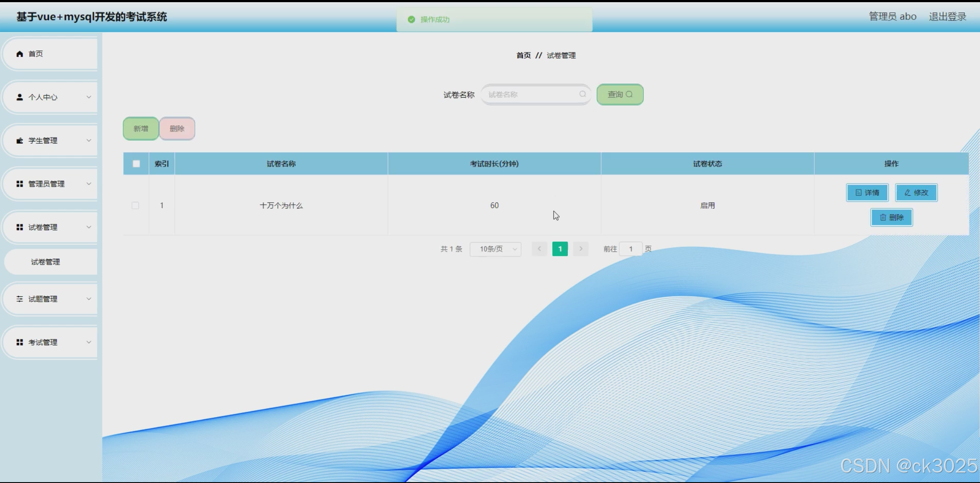Open the 10条/页 page size dropdown
The width and height of the screenshot is (980, 483).
point(495,249)
